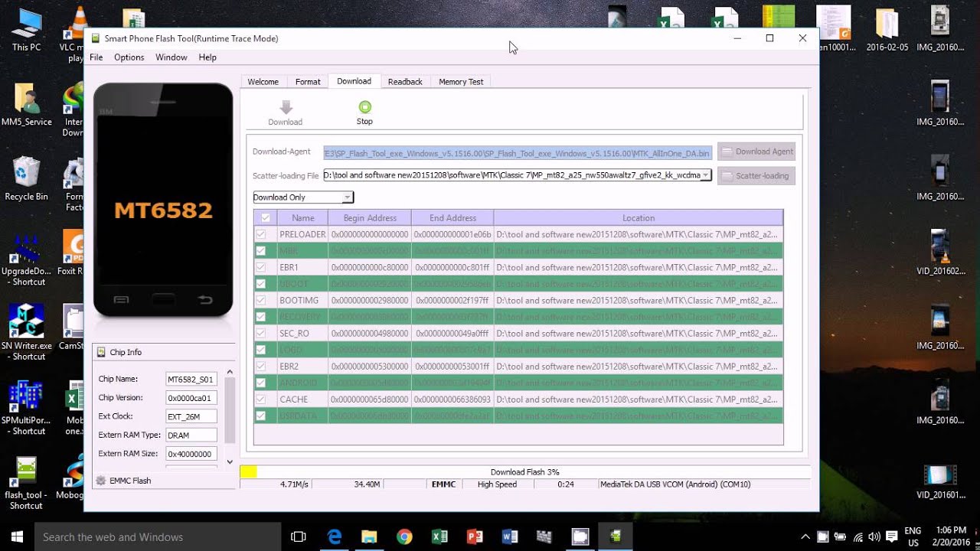
Task: Toggle the SEC_RO row checkbox
Action: (x=261, y=333)
